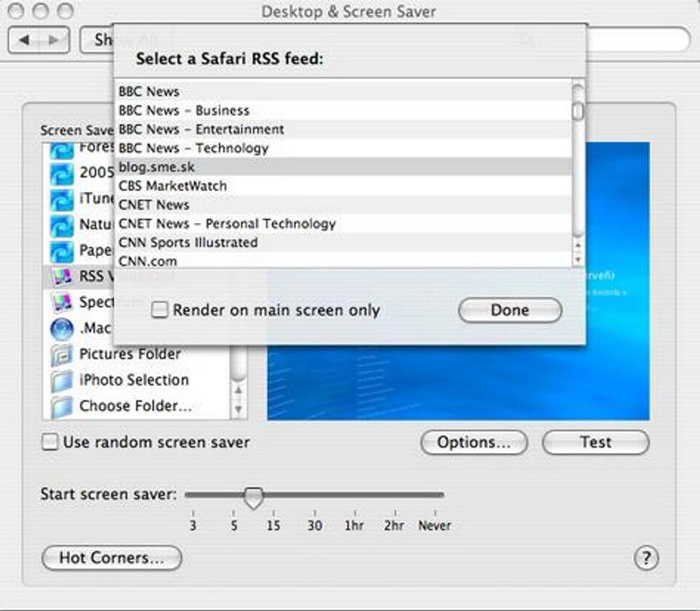This screenshot has height=611, width=700.
Task: Select the Paper screen saver icon
Action: click(61, 251)
